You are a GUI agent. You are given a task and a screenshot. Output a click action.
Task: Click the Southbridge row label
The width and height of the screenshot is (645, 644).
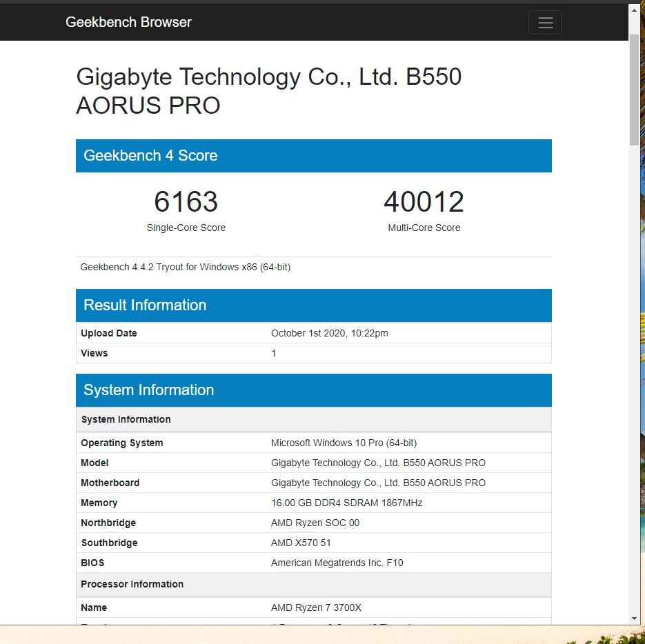109,543
